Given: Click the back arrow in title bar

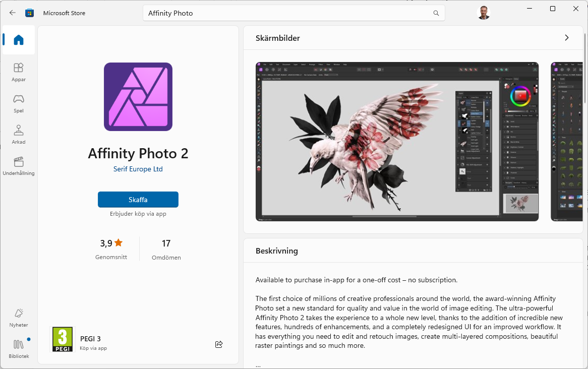Looking at the screenshot, I should 13,13.
